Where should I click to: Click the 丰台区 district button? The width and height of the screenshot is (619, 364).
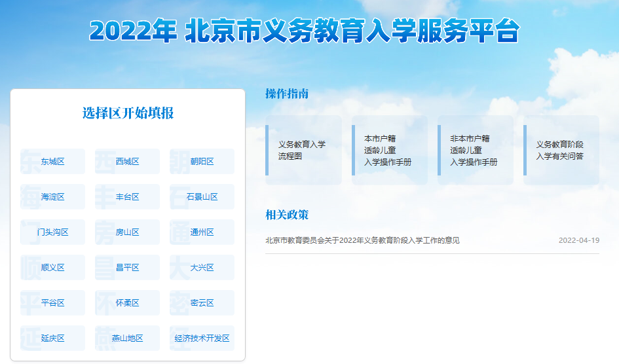coord(127,197)
